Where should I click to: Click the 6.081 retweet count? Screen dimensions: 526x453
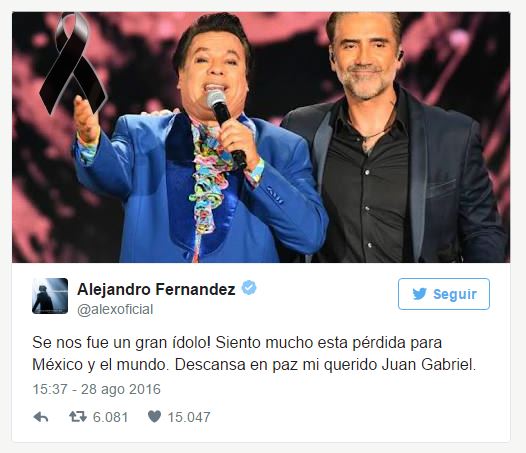(x=110, y=417)
